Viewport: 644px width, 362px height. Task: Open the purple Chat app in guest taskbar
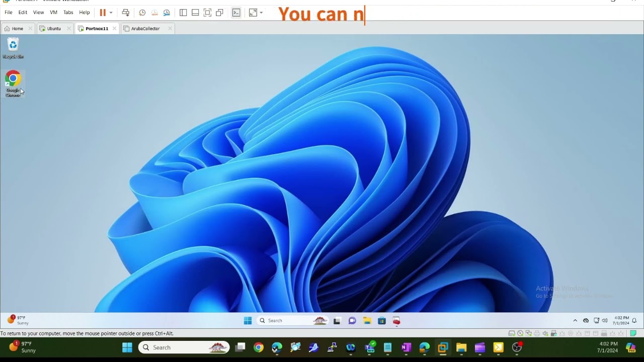pyautogui.click(x=352, y=321)
